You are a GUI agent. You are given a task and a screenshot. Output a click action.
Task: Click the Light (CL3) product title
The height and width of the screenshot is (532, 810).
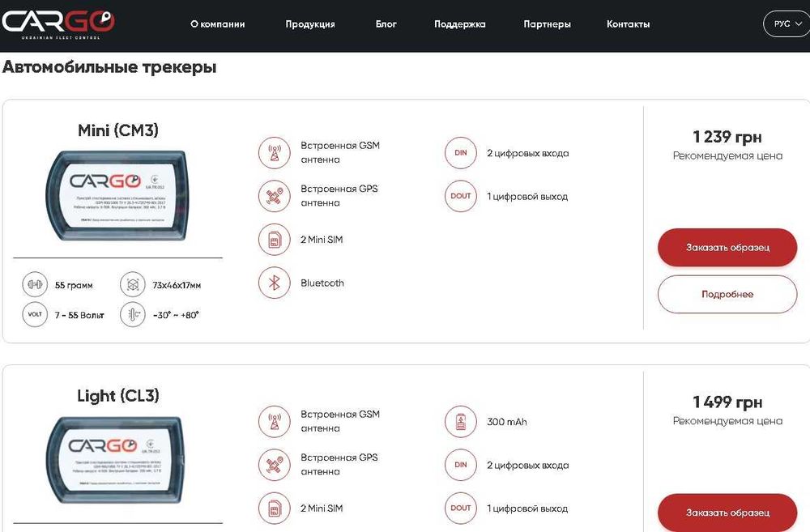pyautogui.click(x=117, y=396)
